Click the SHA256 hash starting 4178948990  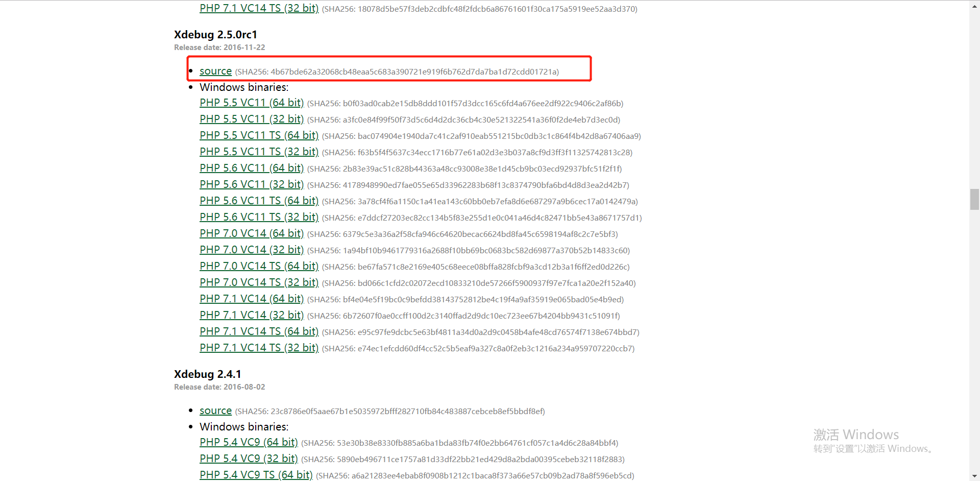pos(468,185)
